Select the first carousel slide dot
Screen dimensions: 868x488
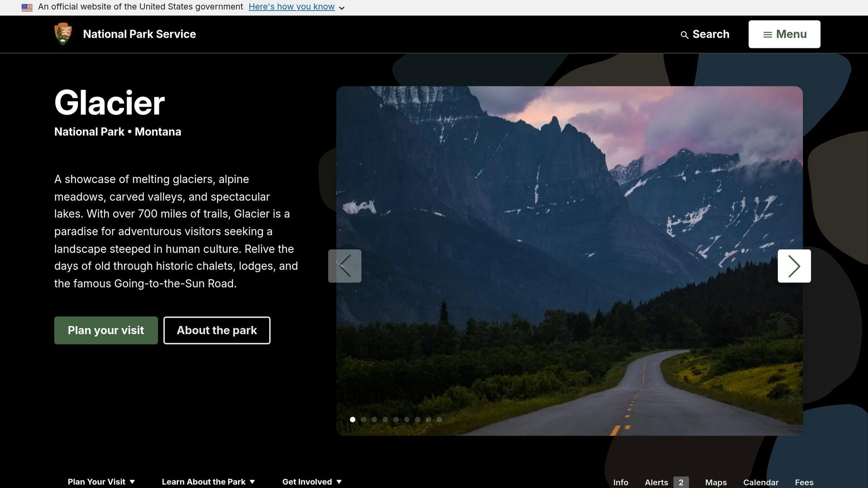coord(353,419)
